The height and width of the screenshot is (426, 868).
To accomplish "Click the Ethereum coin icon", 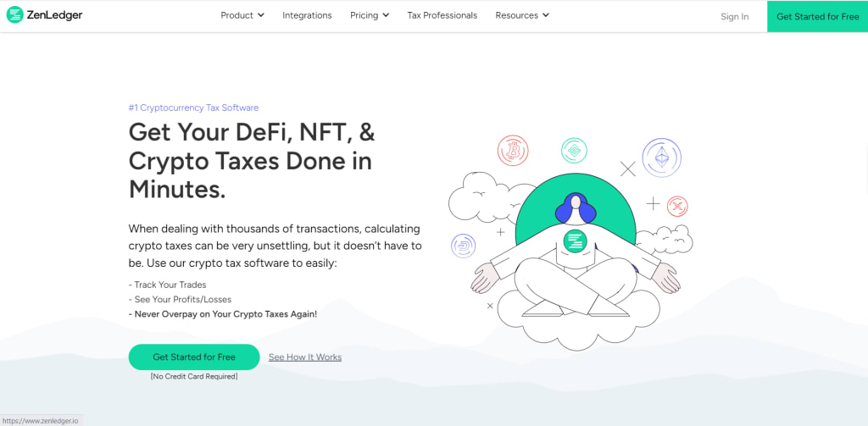I will point(661,158).
